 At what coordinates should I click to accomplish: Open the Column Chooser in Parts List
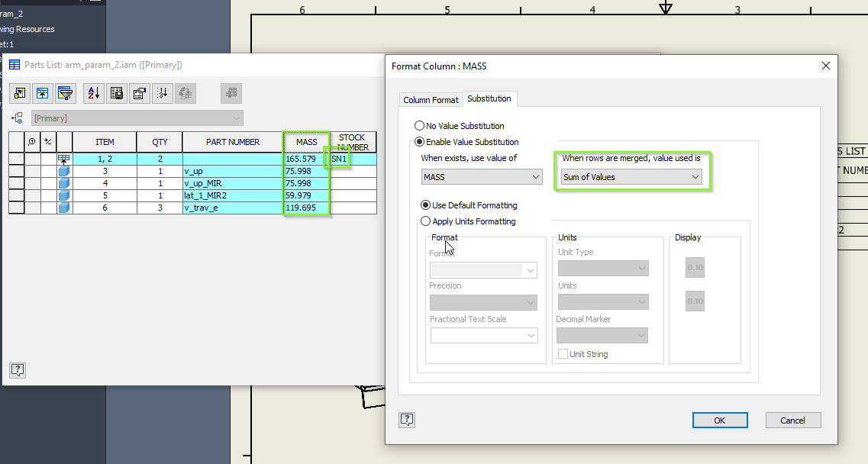pyautogui.click(x=18, y=93)
